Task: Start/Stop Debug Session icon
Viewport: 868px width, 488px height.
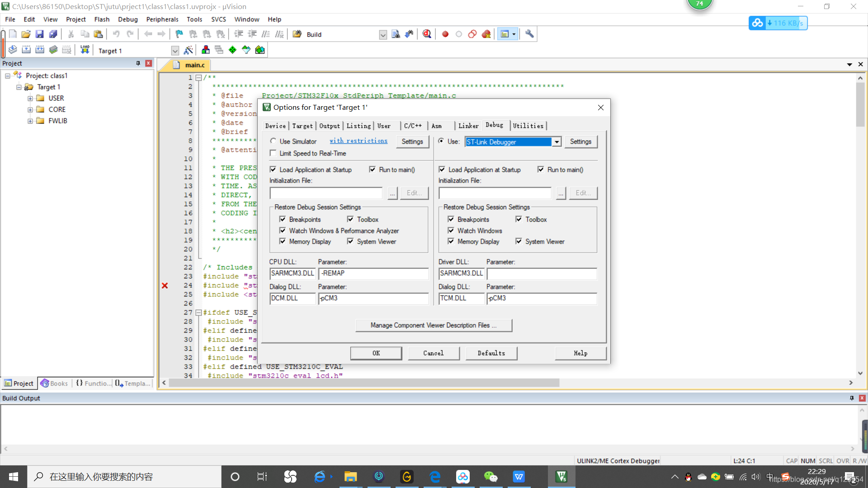Action: 427,34
